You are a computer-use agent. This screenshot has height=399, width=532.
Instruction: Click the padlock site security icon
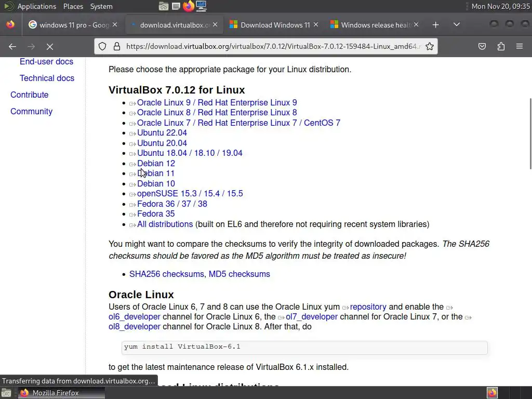pyautogui.click(x=117, y=46)
